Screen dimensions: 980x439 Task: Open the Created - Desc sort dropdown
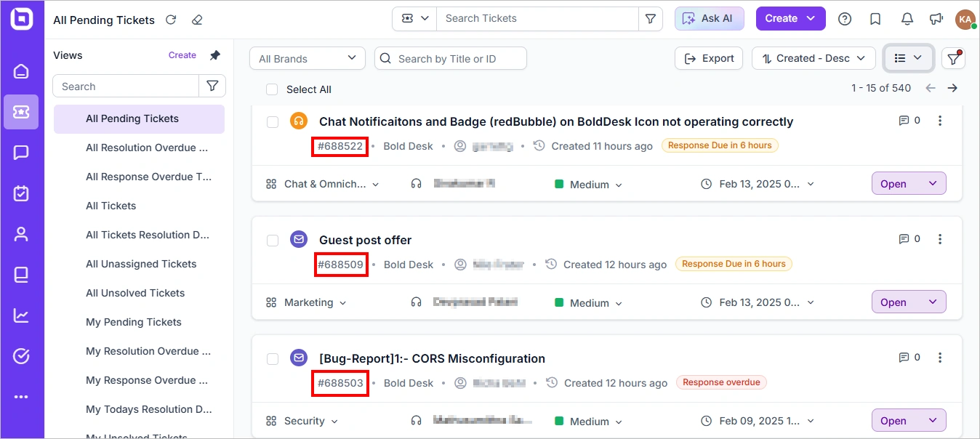(x=813, y=58)
